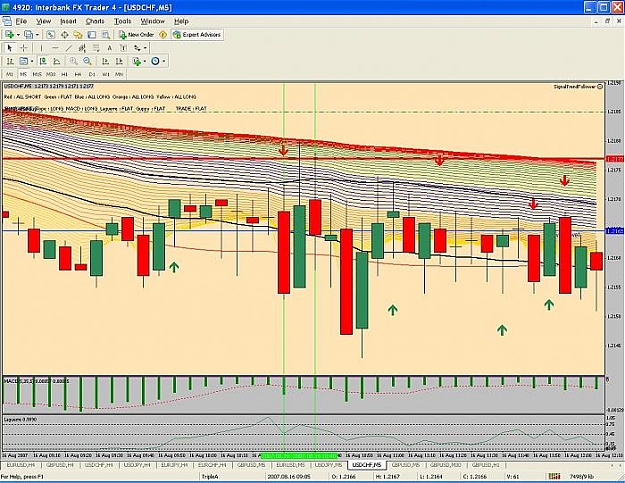Switch timeframe to M1
This screenshot has width=625, height=483.
click(x=10, y=75)
